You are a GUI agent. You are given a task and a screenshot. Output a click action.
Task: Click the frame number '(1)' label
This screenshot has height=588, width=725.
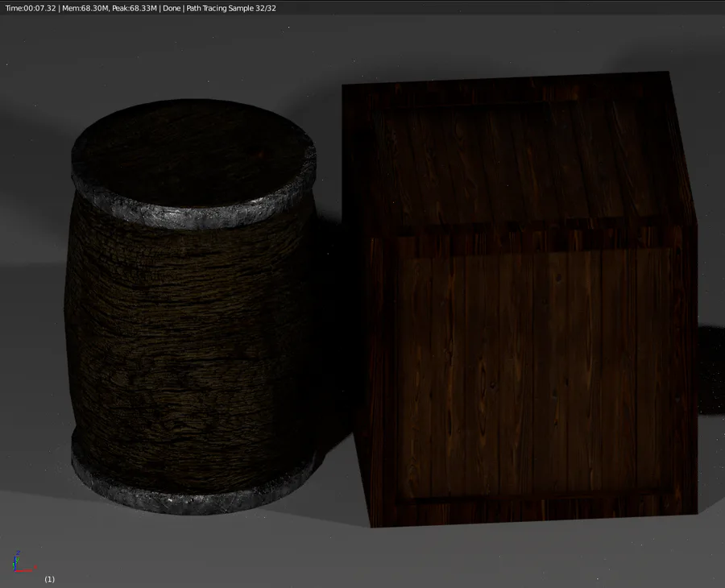pos(49,579)
